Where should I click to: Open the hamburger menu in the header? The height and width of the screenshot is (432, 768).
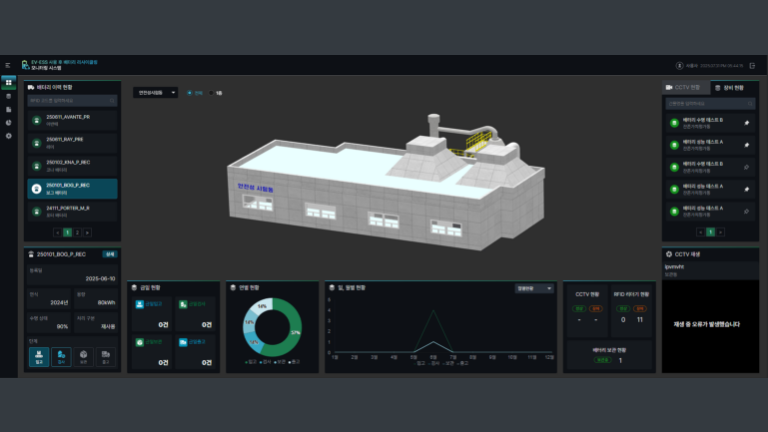tap(8, 65)
